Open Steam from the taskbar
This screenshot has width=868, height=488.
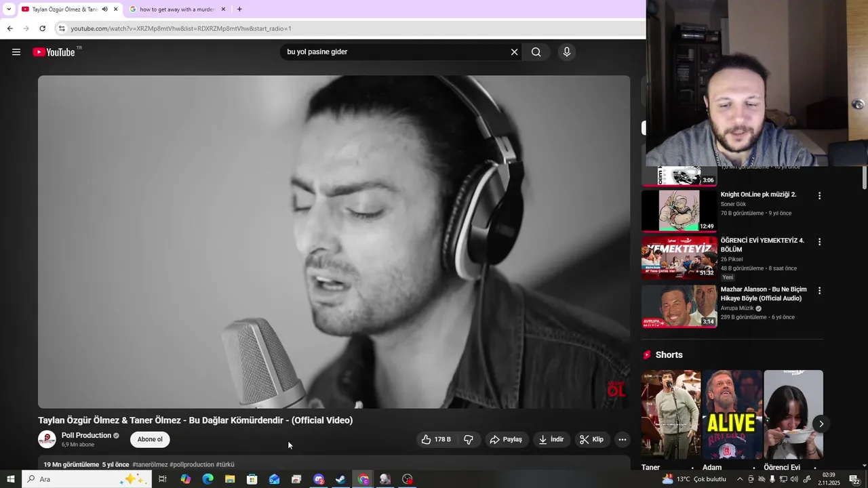click(x=340, y=479)
